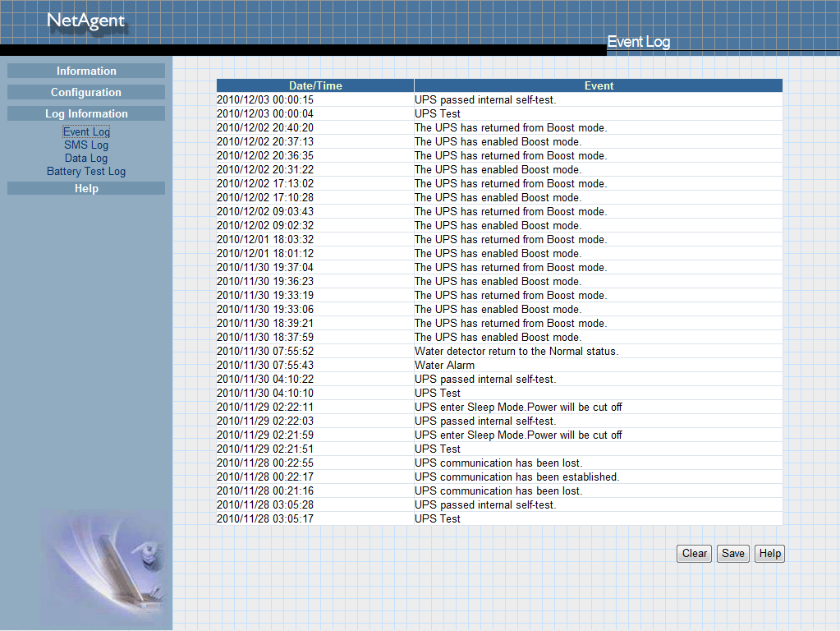Screen dimensions: 840x631
Task: Click the Event Log page title
Action: click(639, 42)
